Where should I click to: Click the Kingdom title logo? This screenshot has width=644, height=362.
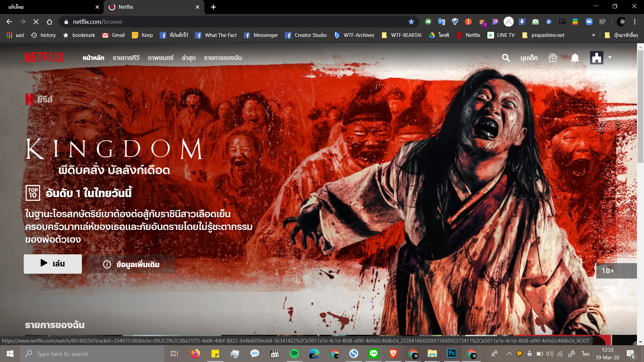pos(114,156)
